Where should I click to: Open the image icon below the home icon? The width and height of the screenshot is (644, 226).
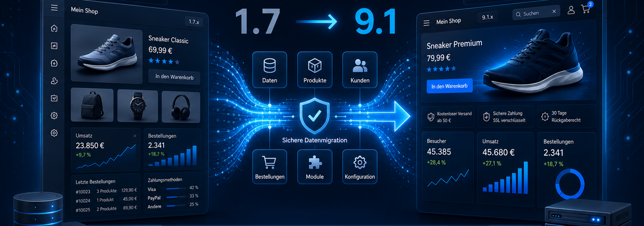54,46
